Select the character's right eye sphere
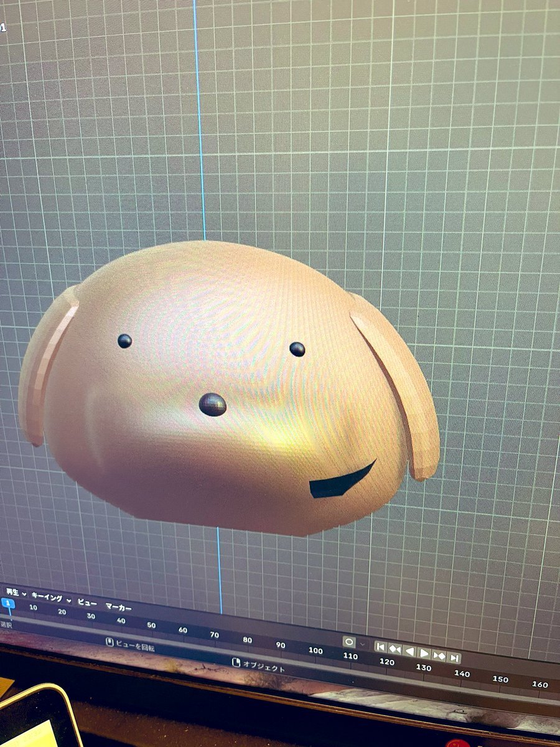This screenshot has height=747, width=560. (x=297, y=349)
